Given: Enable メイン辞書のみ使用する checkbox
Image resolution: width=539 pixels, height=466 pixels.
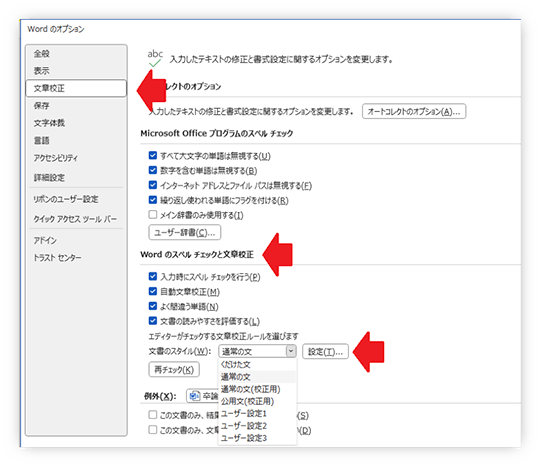Looking at the screenshot, I should coord(153,215).
